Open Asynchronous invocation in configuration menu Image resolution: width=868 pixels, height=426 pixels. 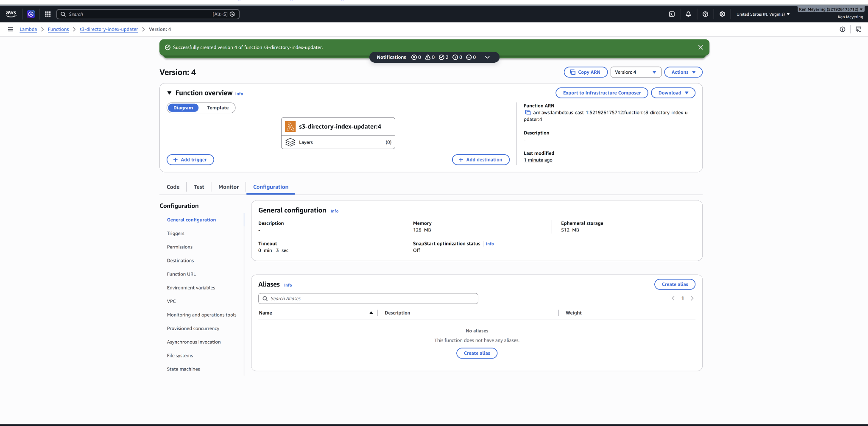point(194,342)
